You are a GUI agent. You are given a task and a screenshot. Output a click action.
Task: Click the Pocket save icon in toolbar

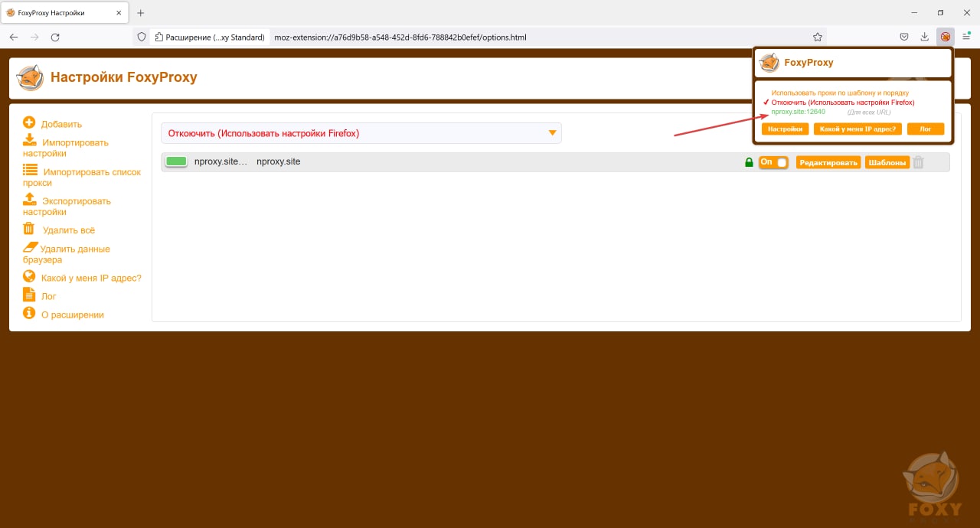[904, 37]
